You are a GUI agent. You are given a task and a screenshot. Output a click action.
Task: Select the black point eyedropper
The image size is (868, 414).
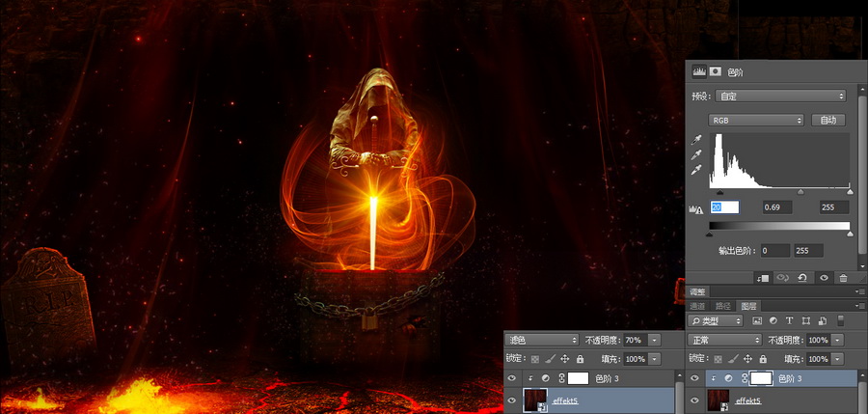coord(696,140)
